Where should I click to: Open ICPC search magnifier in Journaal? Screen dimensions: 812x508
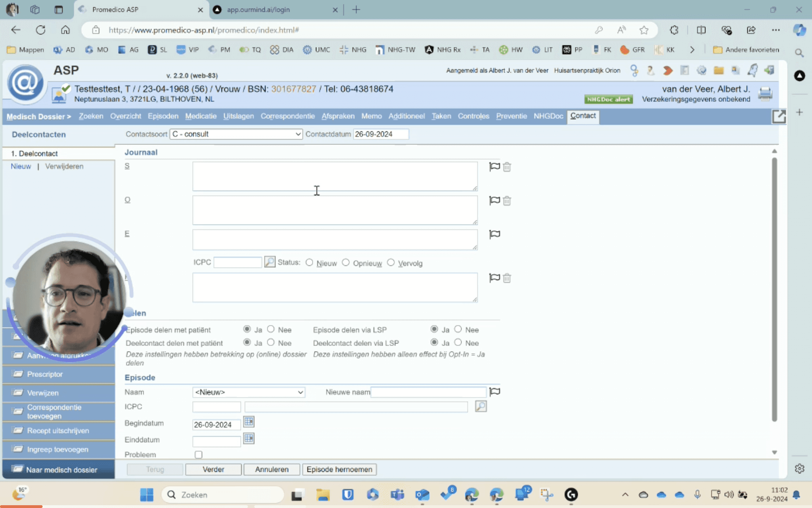coord(270,262)
